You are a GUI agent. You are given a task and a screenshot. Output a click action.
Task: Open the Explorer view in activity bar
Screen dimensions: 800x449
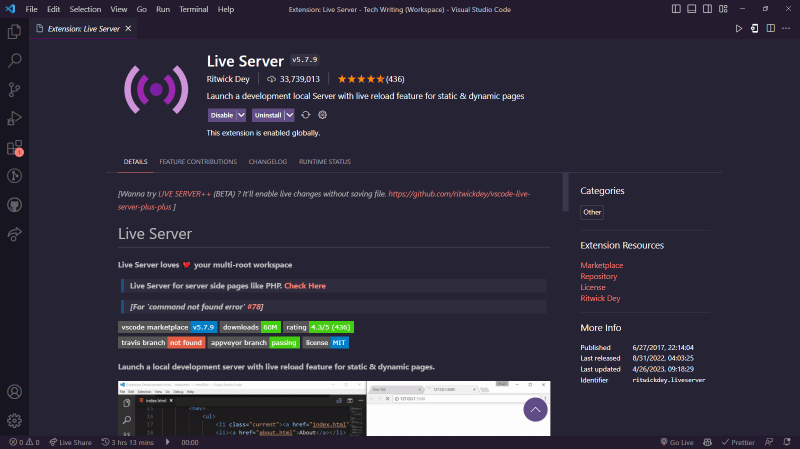pos(14,32)
